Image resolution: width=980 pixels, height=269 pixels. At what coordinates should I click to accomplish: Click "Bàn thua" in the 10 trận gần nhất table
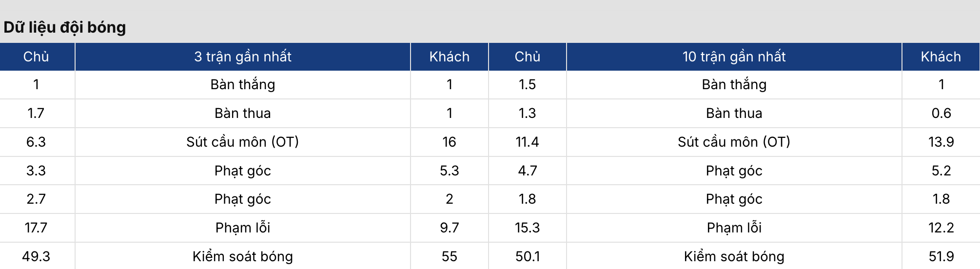[x=734, y=114]
